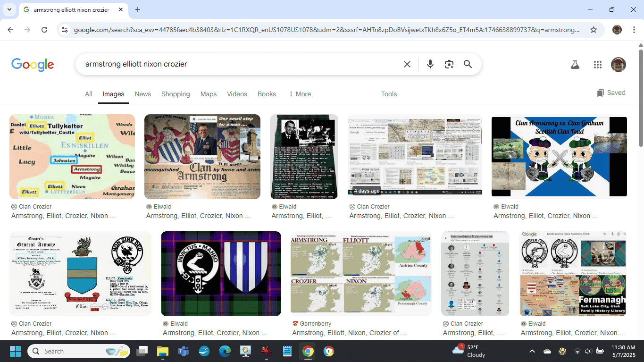The width and height of the screenshot is (644, 362).
Task: Open Chrome three-dot menu
Action: 633,30
